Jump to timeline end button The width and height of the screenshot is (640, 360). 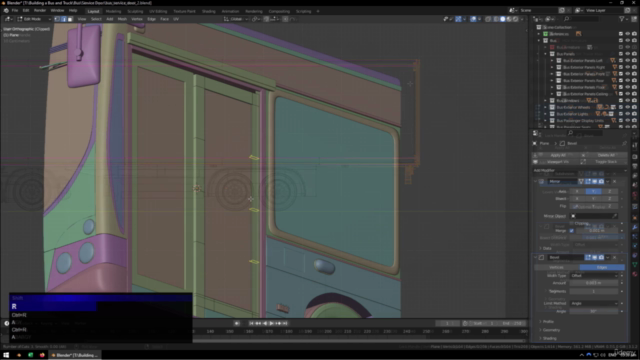(285, 323)
